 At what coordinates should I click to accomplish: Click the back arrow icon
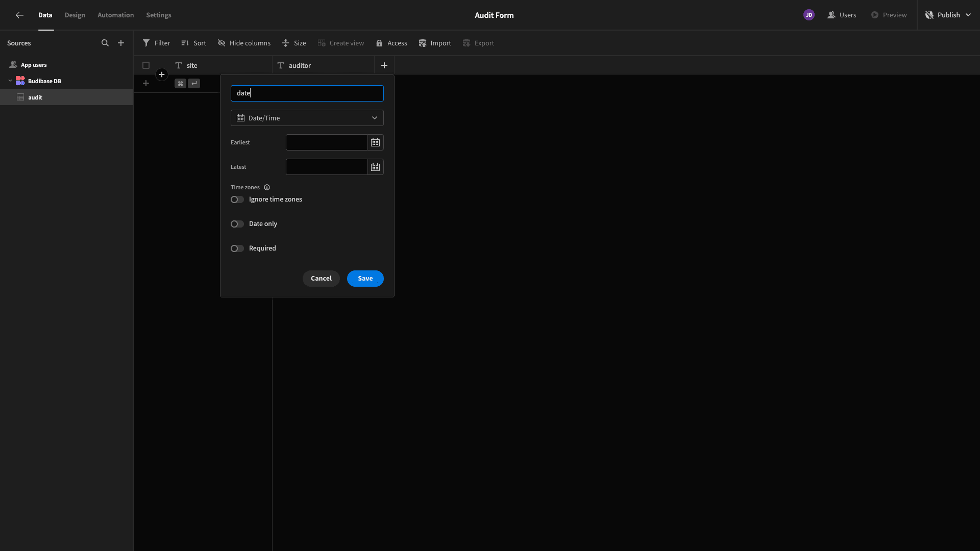point(19,15)
